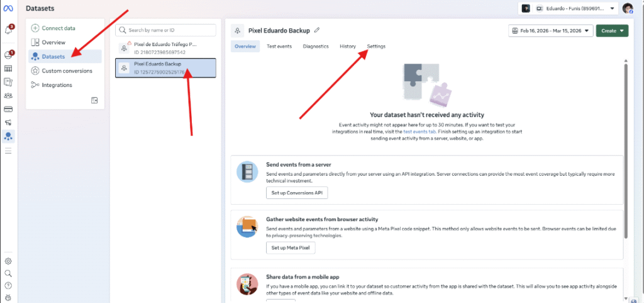Switch to the Settings tab
This screenshot has height=303, width=644.
(x=376, y=47)
